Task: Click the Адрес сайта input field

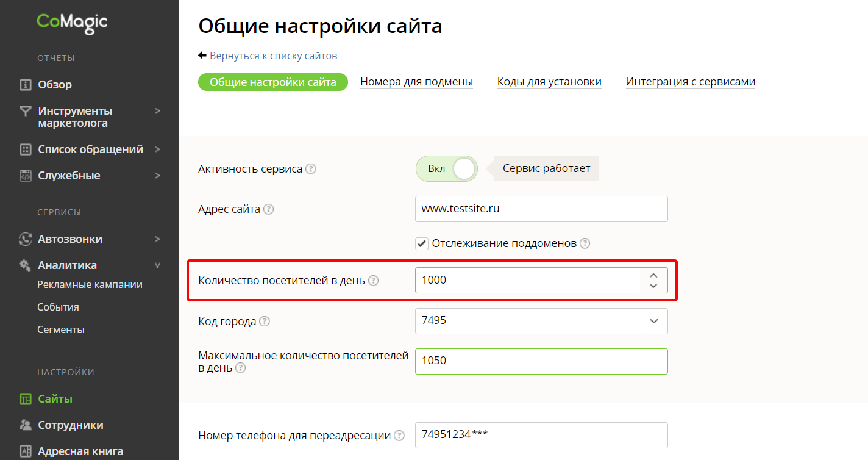Action: [x=541, y=209]
